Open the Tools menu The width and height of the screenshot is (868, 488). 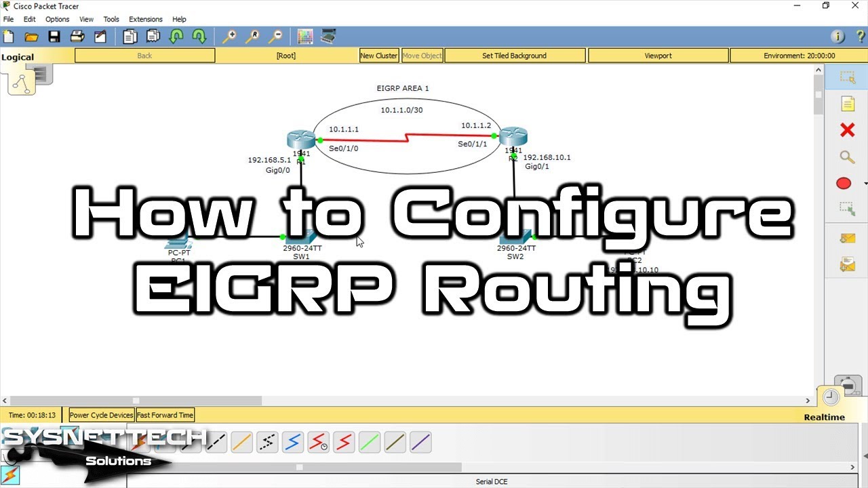111,19
